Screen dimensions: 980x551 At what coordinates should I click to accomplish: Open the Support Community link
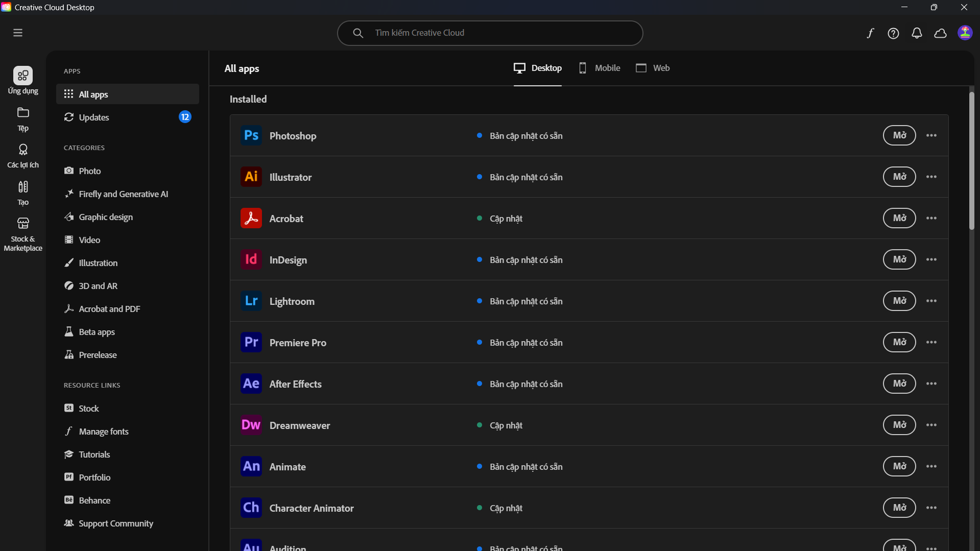pyautogui.click(x=115, y=524)
